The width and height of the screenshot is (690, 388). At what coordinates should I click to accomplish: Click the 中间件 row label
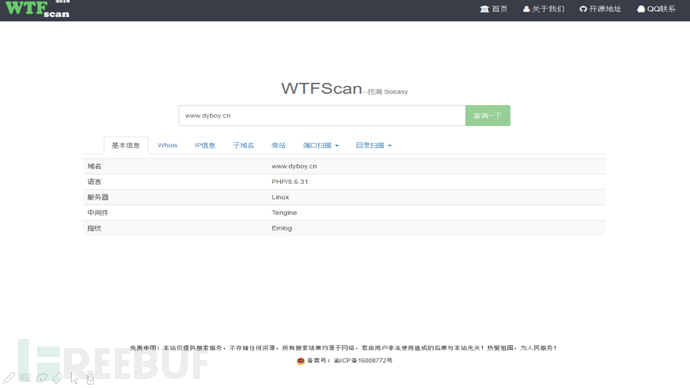98,212
